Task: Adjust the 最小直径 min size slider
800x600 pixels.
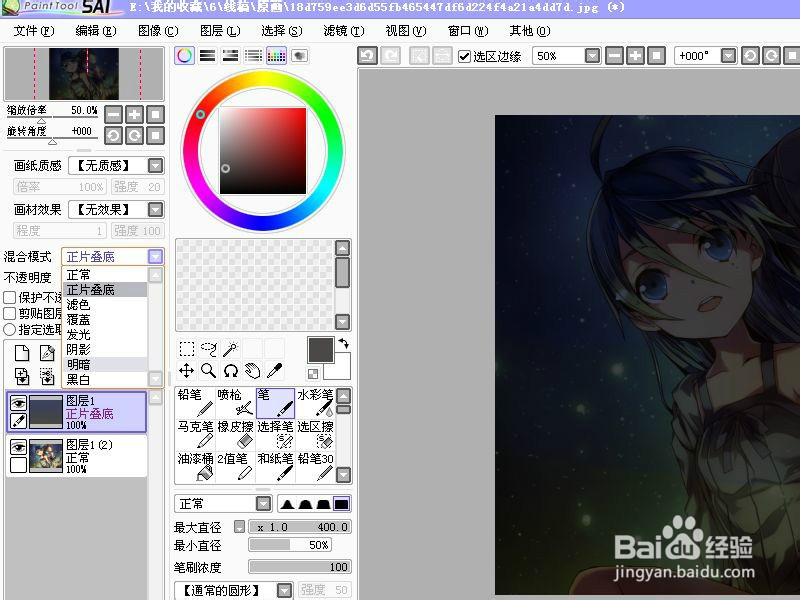Action: tap(290, 545)
